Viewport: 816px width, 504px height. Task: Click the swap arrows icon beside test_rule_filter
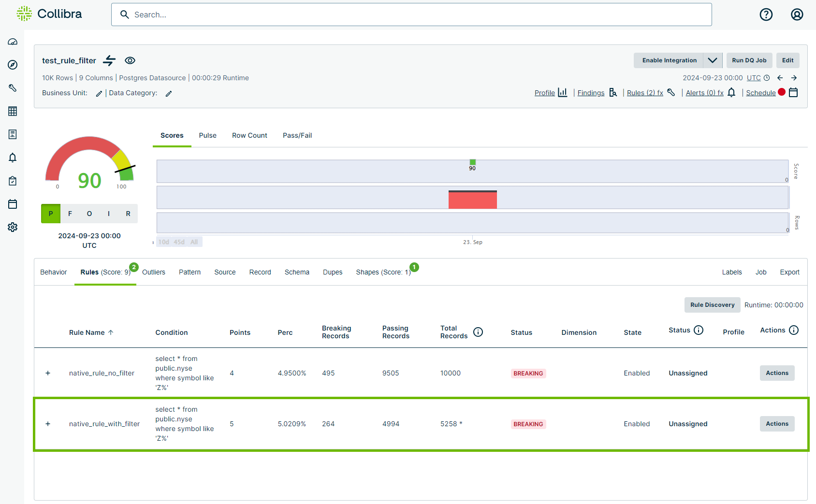(x=110, y=60)
